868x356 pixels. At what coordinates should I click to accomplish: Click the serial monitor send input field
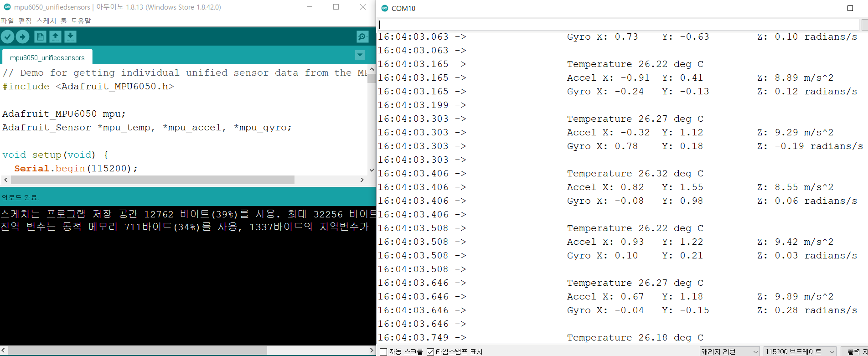(x=618, y=25)
